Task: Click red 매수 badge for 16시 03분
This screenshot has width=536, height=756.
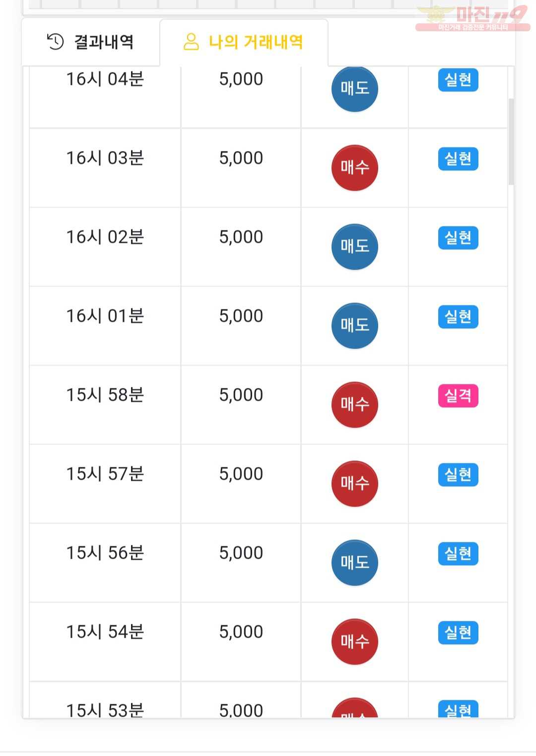Action: click(x=354, y=168)
